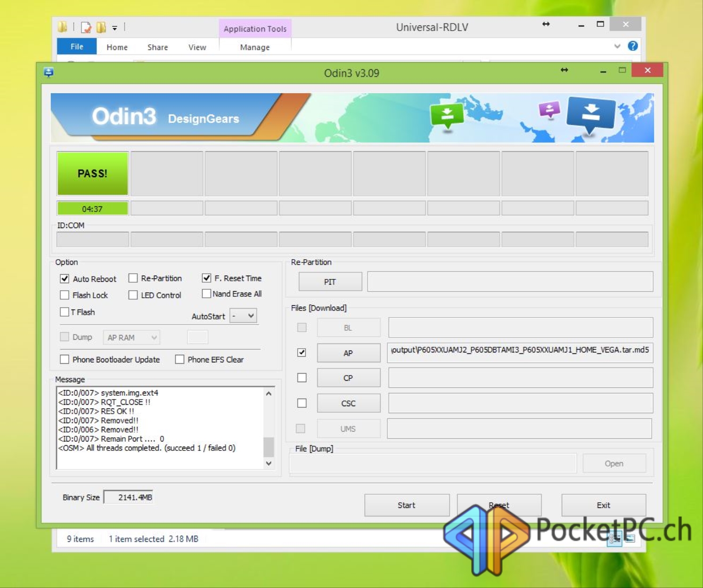Click the properties icon in Explorer quick access toolbar
This screenshot has width=703, height=588.
(x=86, y=27)
